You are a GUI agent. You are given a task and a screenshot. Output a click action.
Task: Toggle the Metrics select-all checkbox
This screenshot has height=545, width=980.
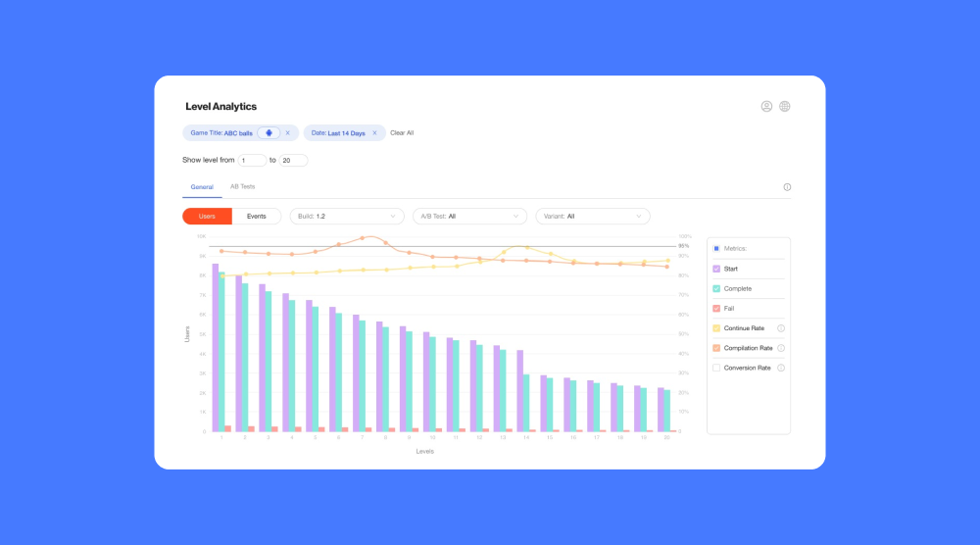716,248
